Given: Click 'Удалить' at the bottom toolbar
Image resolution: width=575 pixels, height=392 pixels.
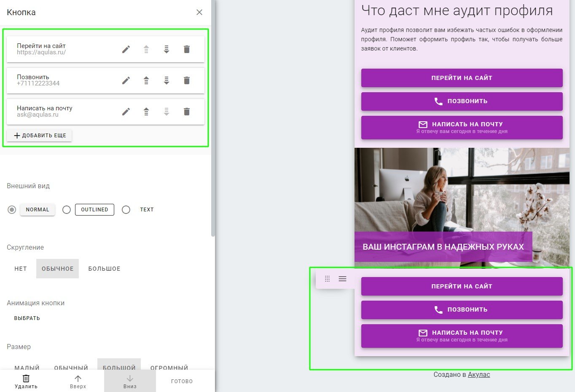Looking at the screenshot, I should [x=26, y=381].
